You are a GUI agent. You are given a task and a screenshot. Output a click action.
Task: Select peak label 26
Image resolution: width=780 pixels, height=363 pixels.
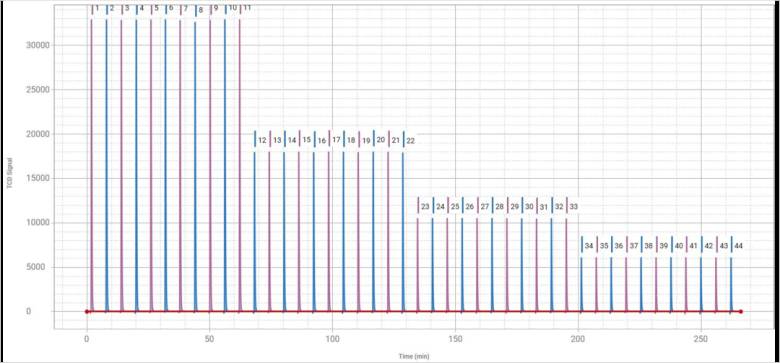tap(470, 206)
